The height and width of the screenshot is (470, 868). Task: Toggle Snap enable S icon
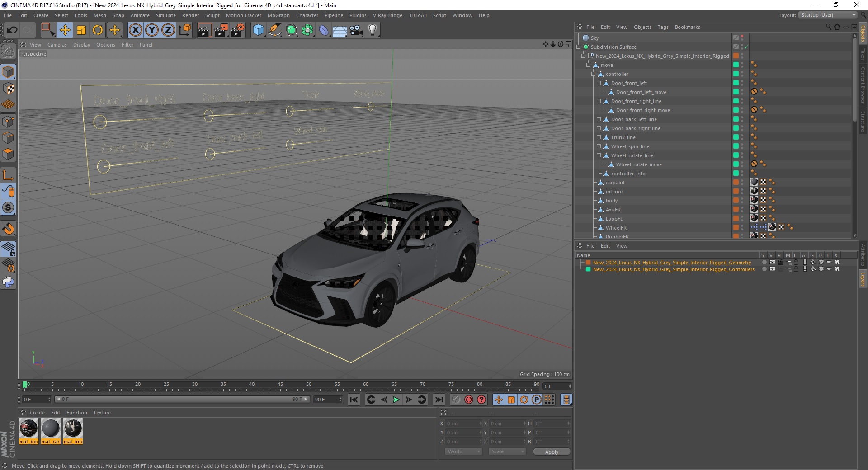(8, 208)
